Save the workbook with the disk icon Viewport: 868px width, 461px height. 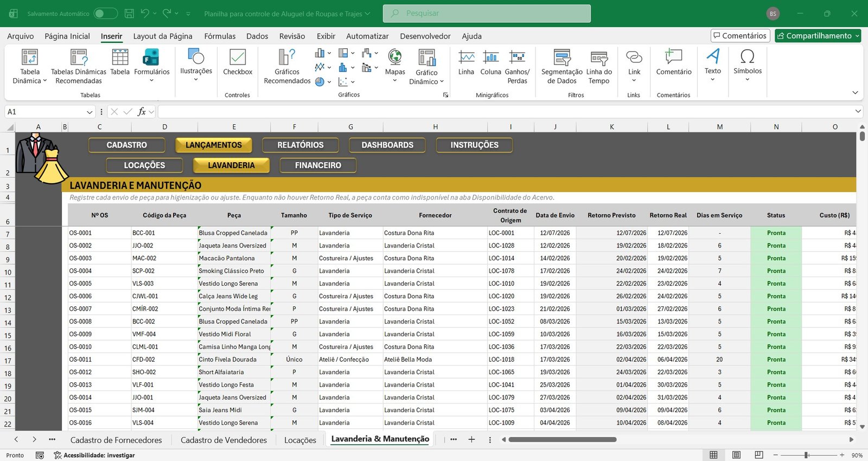click(x=129, y=14)
